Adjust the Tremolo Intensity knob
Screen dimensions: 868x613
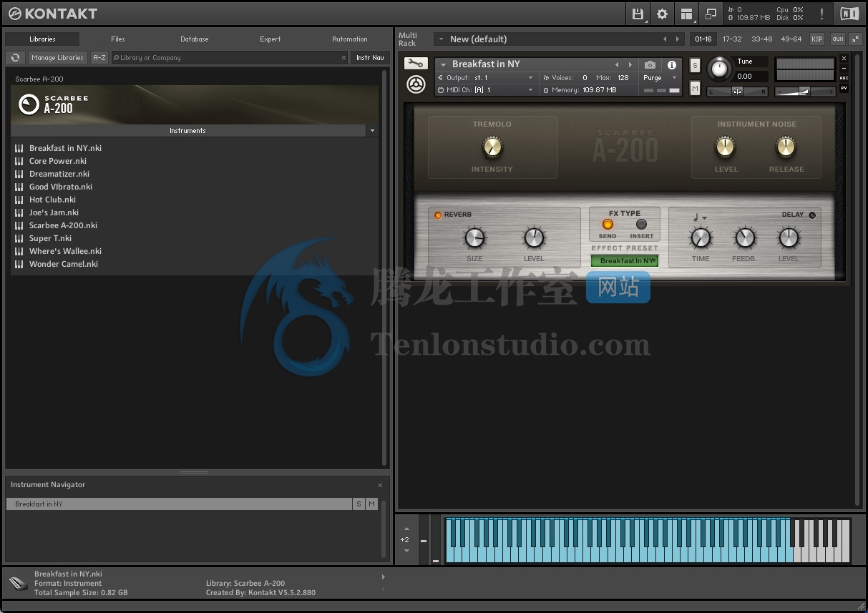click(492, 145)
